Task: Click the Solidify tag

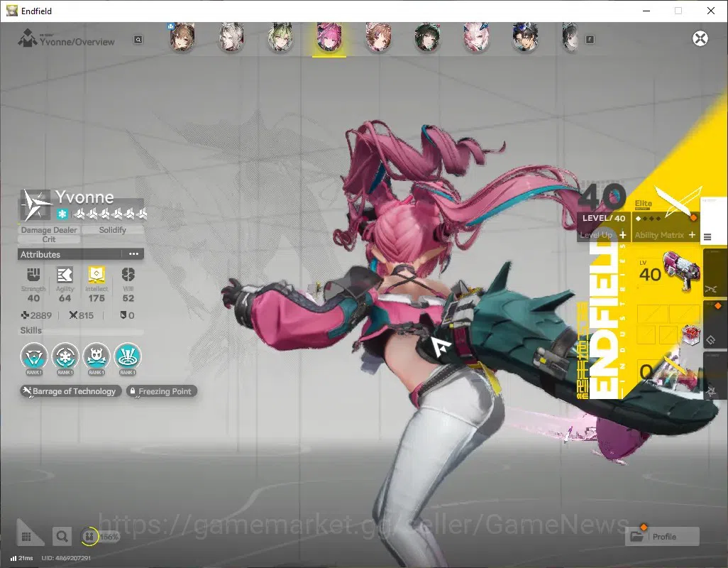Action: pyautogui.click(x=112, y=230)
